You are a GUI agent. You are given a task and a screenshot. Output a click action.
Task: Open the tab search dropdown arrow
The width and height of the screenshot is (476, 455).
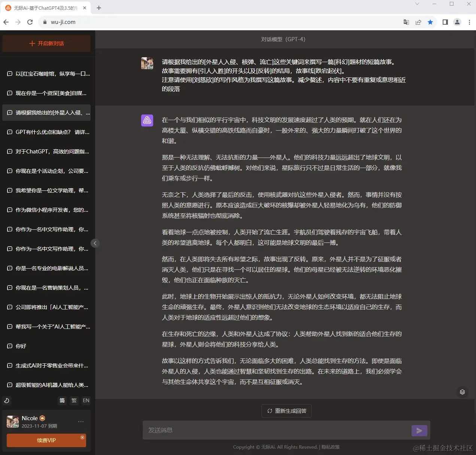(417, 4)
